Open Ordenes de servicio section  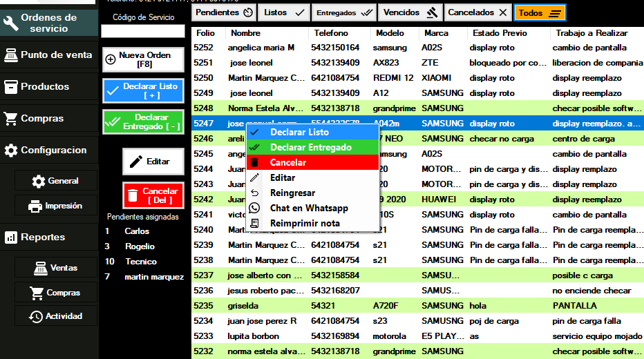[49, 23]
